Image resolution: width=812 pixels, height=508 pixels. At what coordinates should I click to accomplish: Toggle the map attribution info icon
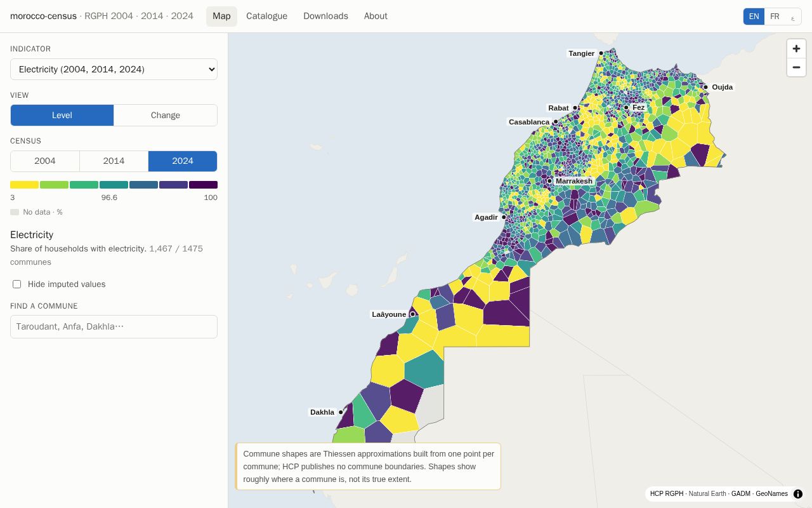click(798, 493)
